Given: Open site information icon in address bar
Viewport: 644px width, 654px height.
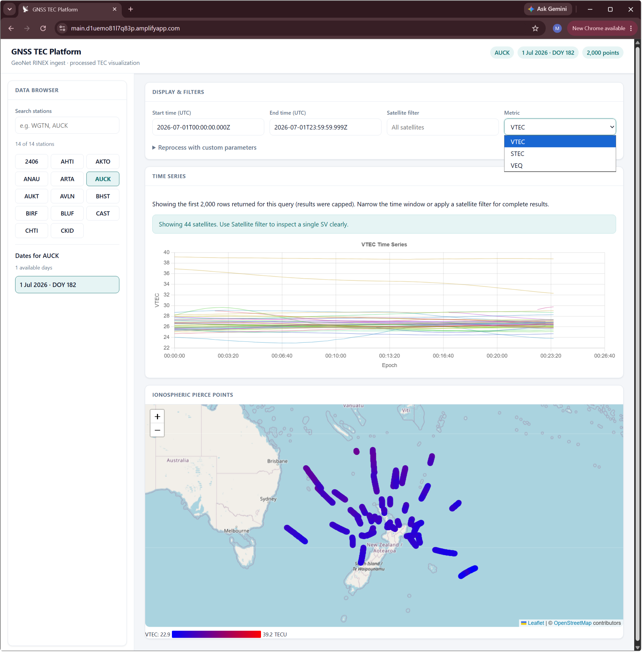Looking at the screenshot, I should [x=63, y=28].
